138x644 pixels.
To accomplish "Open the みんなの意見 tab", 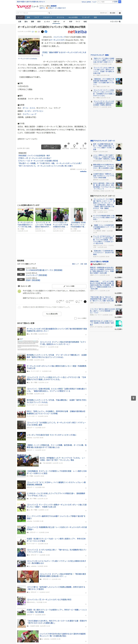I will 73,17.
